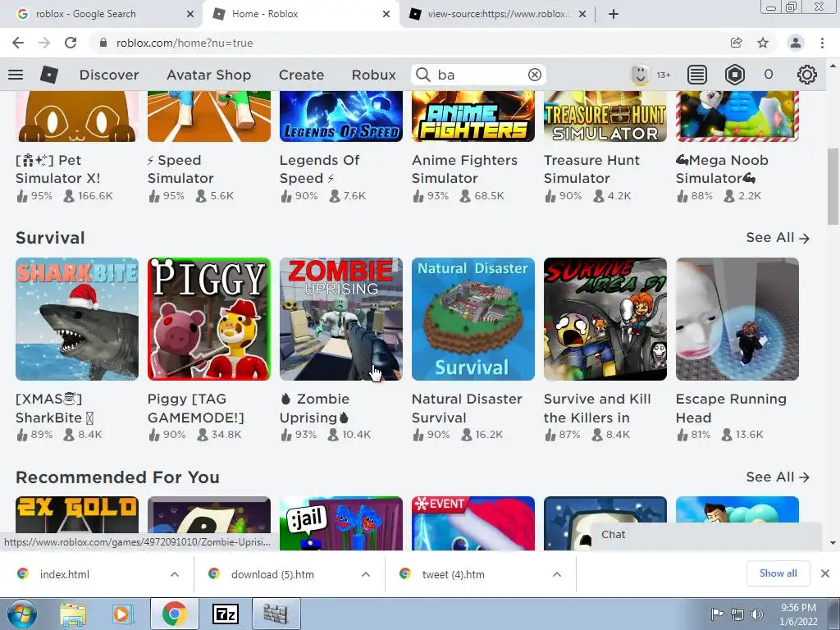Click the Treasure Hunt Simulator title

[x=591, y=169]
